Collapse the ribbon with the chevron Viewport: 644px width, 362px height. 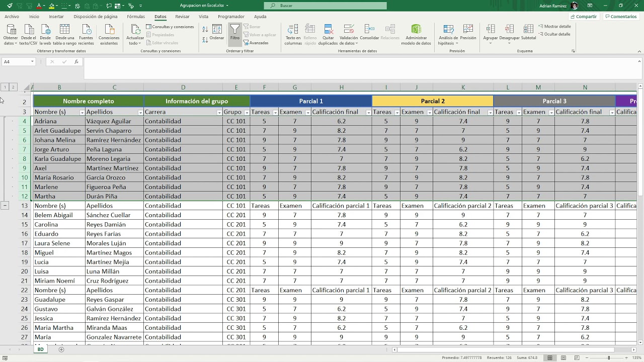coord(639,51)
